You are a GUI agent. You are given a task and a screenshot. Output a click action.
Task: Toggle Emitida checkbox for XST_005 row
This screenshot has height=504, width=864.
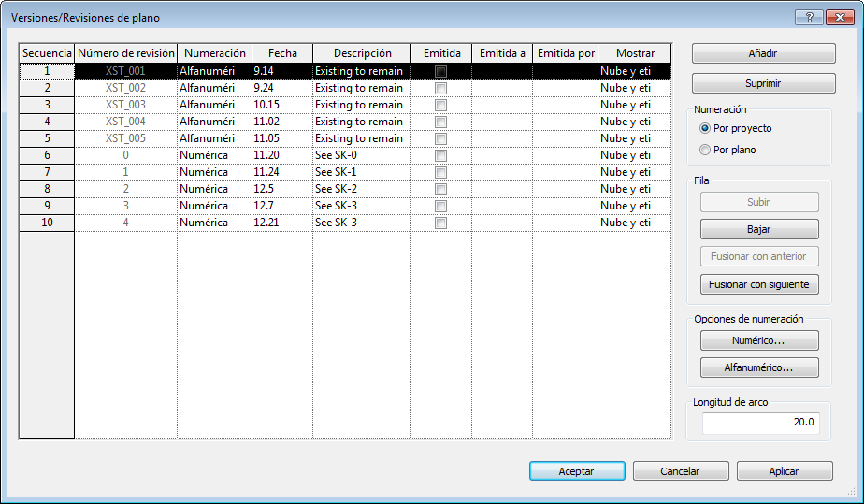[440, 138]
